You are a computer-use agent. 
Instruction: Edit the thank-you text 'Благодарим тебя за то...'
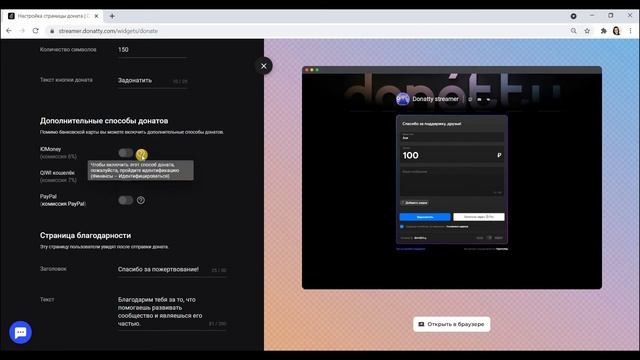[172, 311]
